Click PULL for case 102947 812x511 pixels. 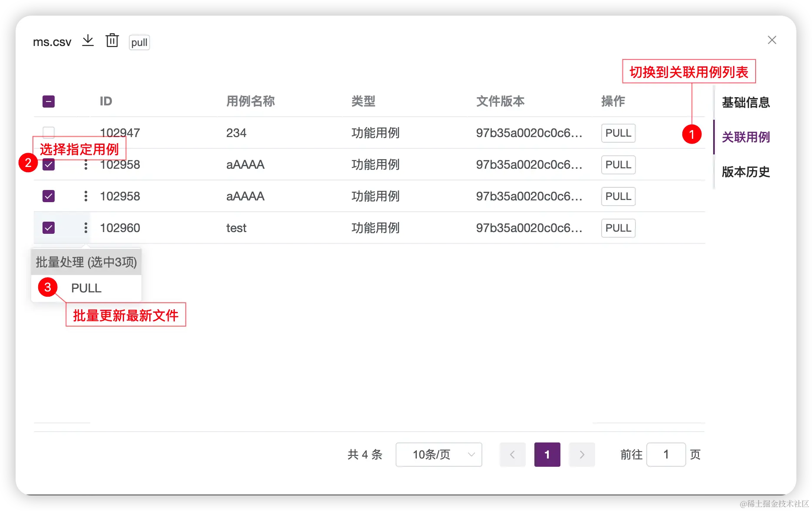pyautogui.click(x=618, y=133)
